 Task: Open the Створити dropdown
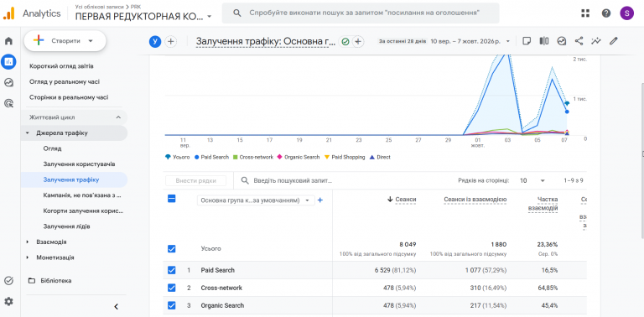tap(65, 41)
